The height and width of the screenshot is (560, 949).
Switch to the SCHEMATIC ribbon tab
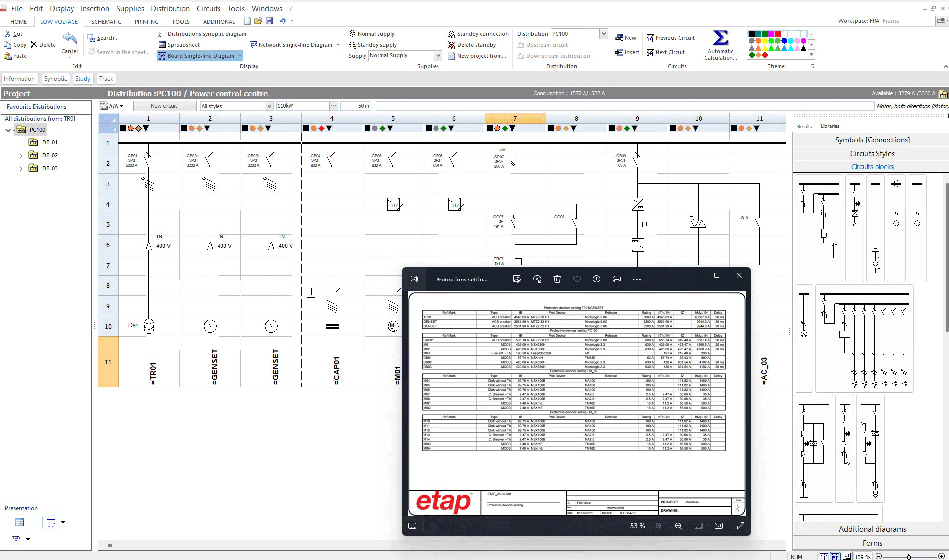[x=106, y=22]
